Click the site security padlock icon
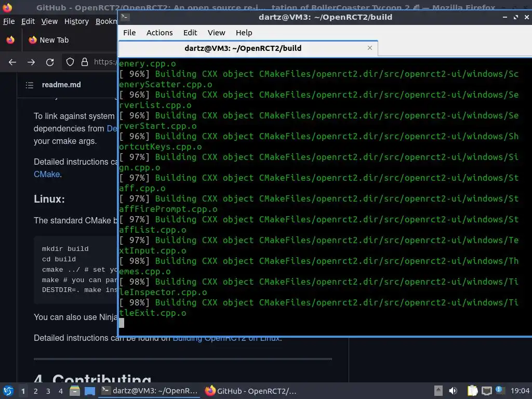This screenshot has height=399, width=532. [x=85, y=62]
